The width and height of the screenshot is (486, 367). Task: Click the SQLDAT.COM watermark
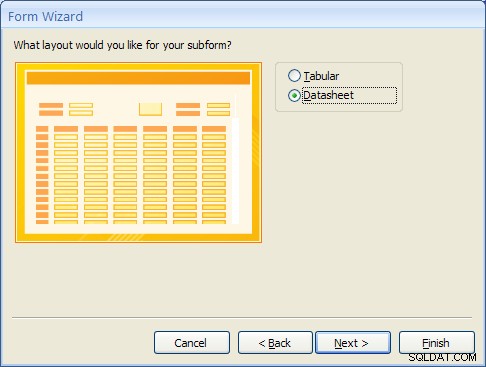click(442, 358)
